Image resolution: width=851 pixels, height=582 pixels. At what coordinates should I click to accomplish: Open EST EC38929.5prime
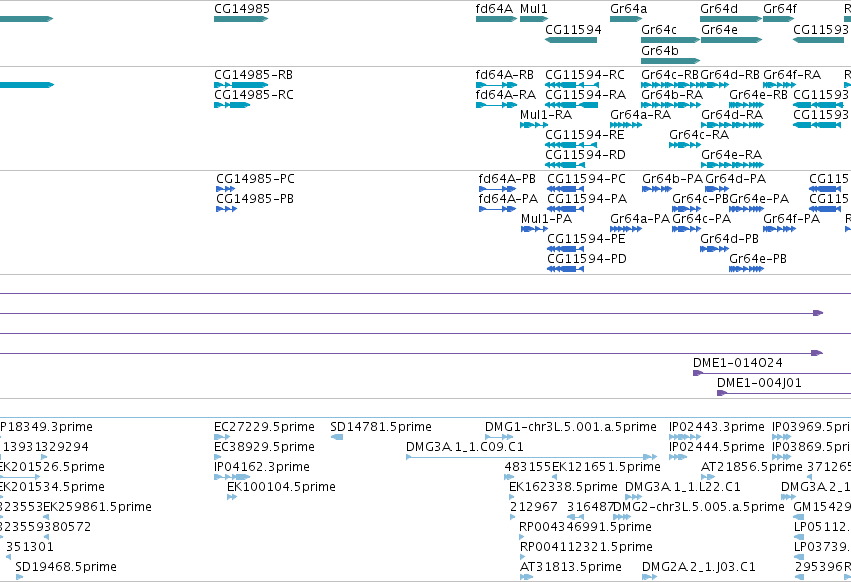pyautogui.click(x=264, y=447)
